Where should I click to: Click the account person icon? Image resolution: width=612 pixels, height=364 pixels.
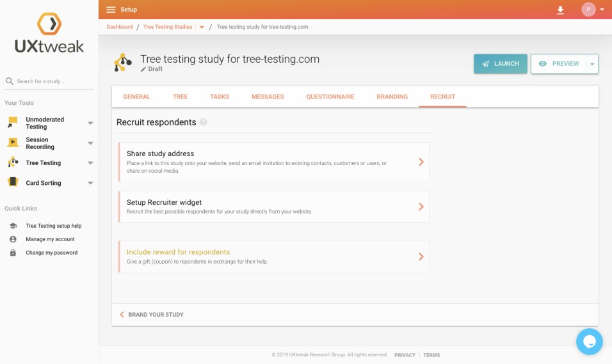coord(13,239)
